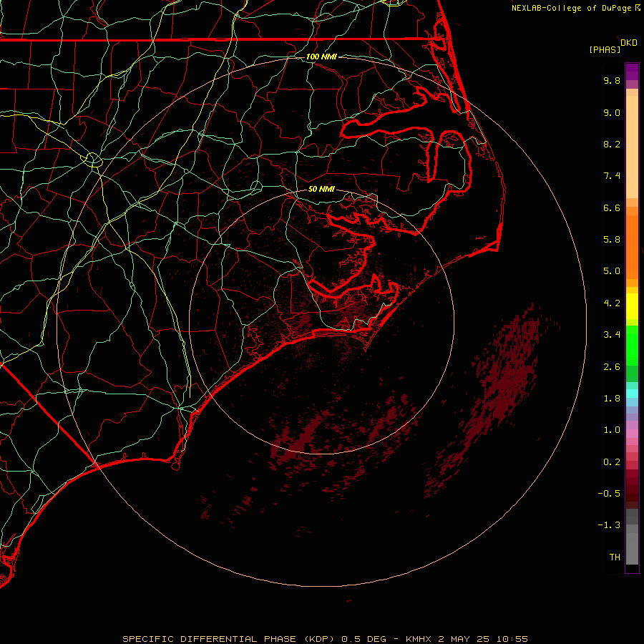Click the cyan segment of the color bar
The image size is (644, 644).
click(x=632, y=394)
